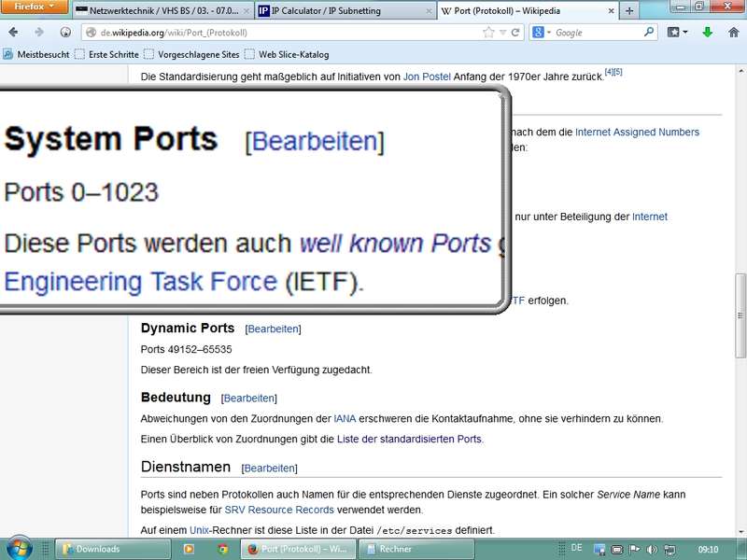The height and width of the screenshot is (560, 747).
Task: Open the Action Center flag tray icon
Action: tap(634, 550)
